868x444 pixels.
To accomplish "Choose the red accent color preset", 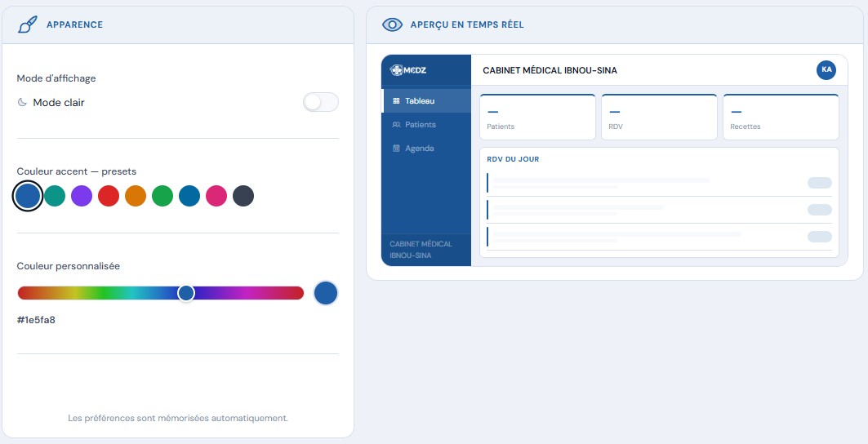I will click(x=109, y=196).
